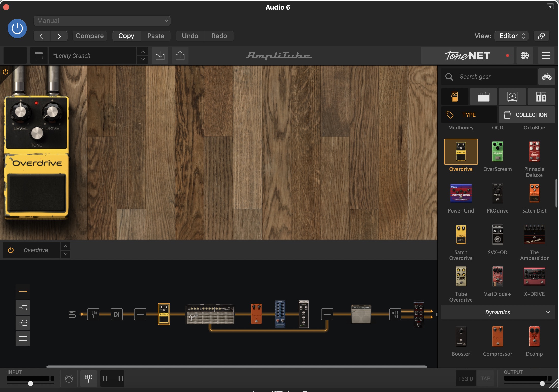Viewport: 559px width, 392px height.
Task: Go to next preset arrow
Action: (x=59, y=36)
